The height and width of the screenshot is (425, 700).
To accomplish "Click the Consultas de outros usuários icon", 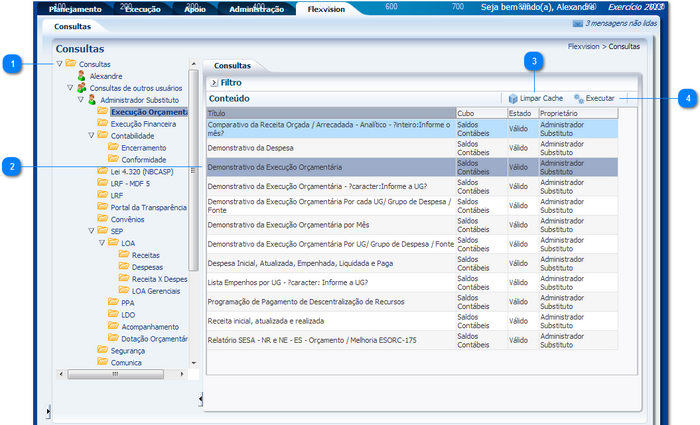I will 81,88.
